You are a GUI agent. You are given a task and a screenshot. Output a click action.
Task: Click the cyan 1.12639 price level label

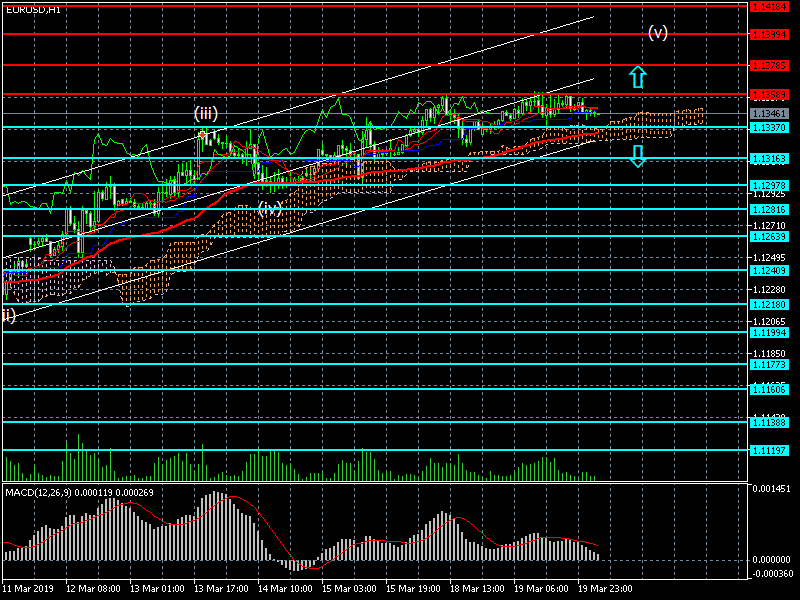click(x=769, y=237)
